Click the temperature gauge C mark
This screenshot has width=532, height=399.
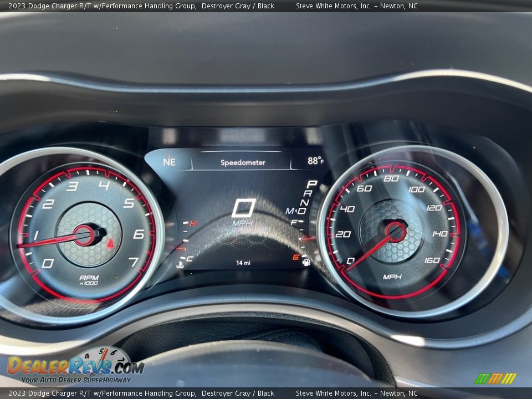pyautogui.click(x=190, y=259)
